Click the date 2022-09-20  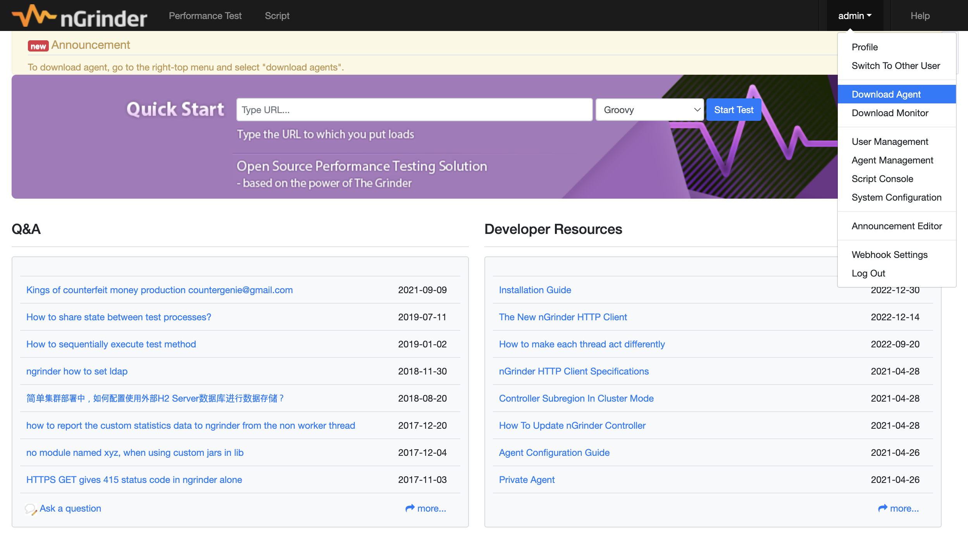[895, 344]
